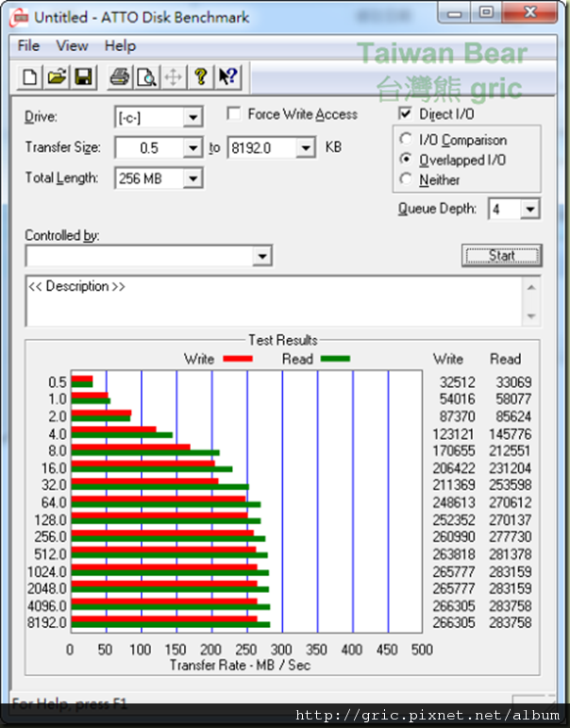Expand the Drive dropdown
Image resolution: width=570 pixels, height=728 pixels.
pos(193,117)
